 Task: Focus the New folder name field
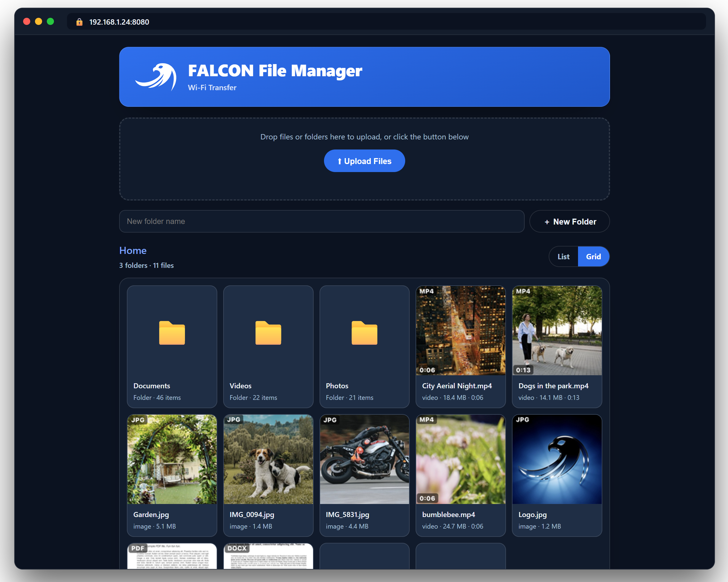[321, 222]
